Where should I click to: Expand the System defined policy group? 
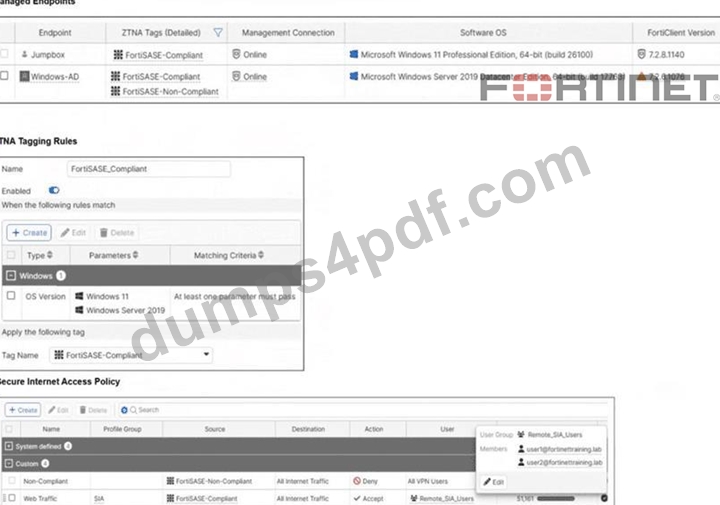click(8, 446)
